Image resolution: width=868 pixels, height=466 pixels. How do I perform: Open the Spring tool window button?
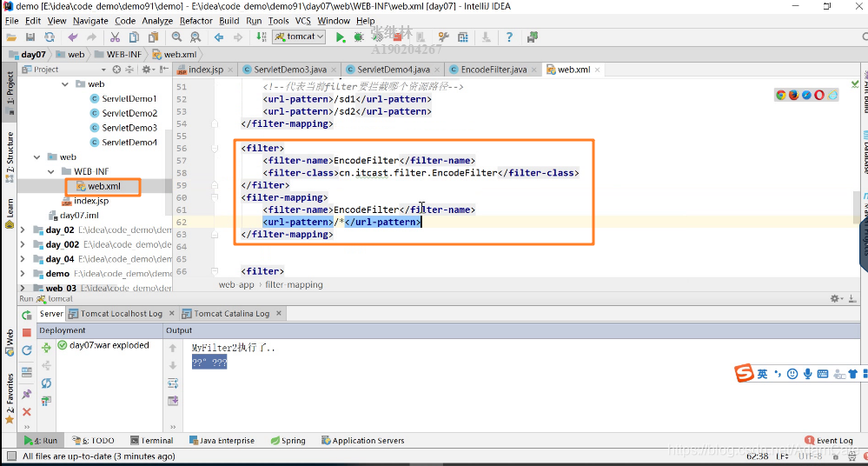[x=288, y=441]
